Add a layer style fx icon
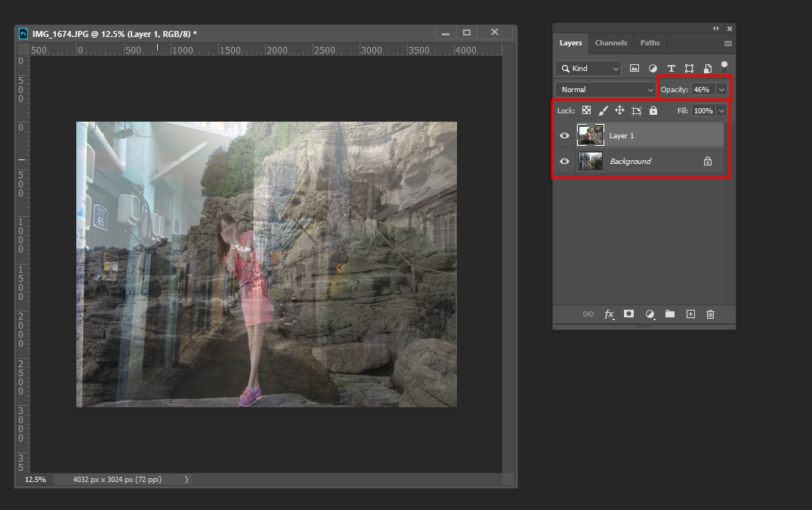 (x=610, y=314)
